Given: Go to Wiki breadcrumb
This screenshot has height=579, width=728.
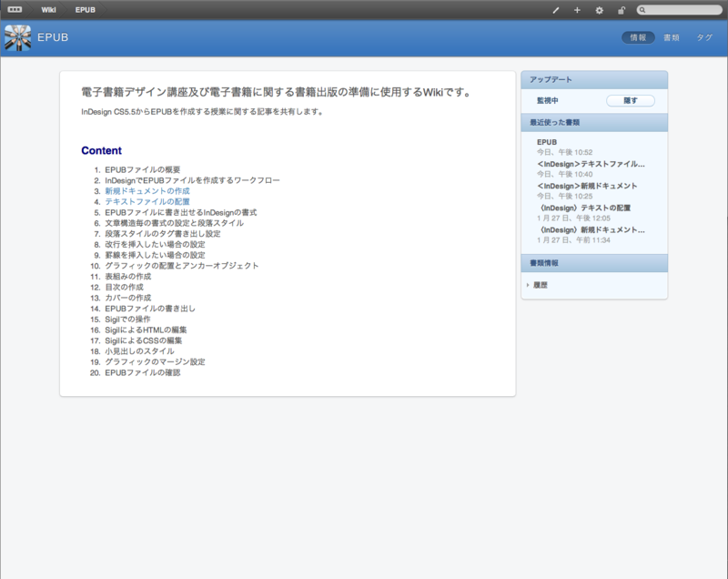Looking at the screenshot, I should coord(48,10).
